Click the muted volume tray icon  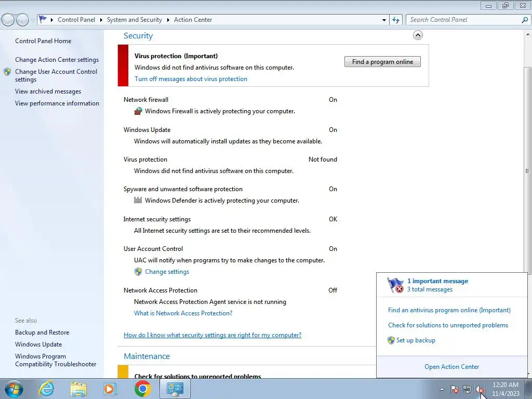479,390
